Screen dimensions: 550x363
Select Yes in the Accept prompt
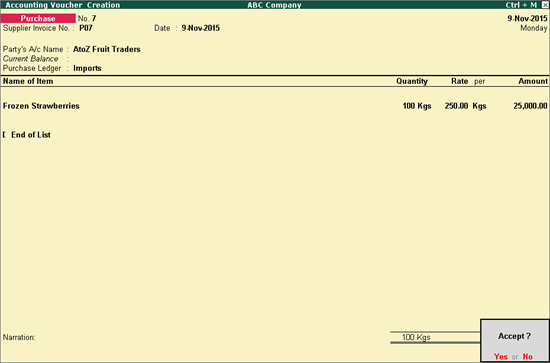coord(501,356)
